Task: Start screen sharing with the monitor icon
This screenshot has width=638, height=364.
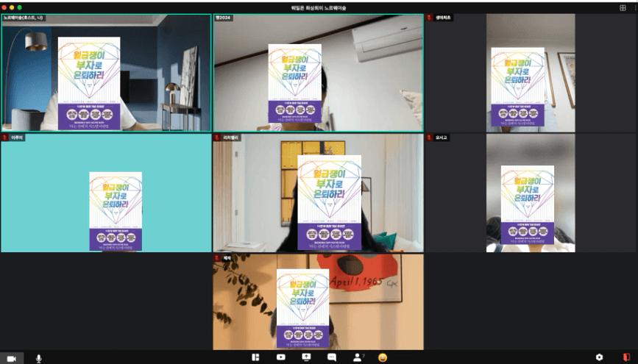Action: pyautogui.click(x=306, y=357)
